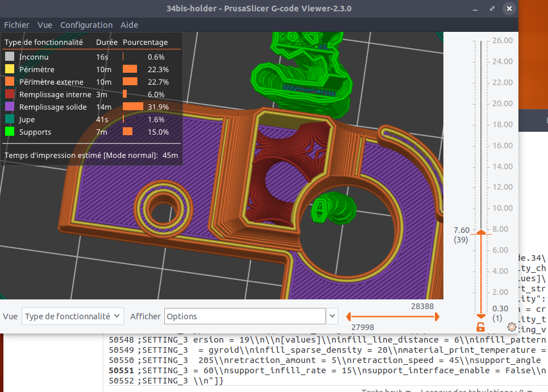Open the Fichier menu
548x392 pixels.
pyautogui.click(x=16, y=25)
